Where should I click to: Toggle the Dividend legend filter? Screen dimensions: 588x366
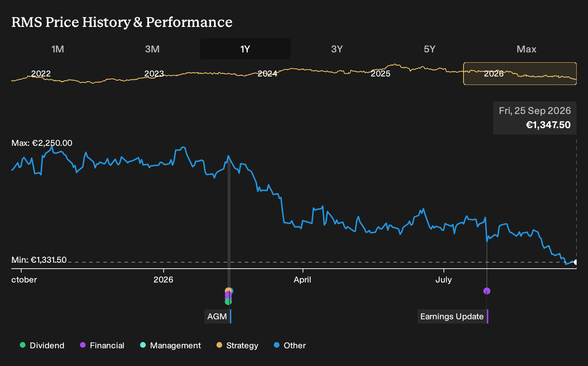point(42,345)
